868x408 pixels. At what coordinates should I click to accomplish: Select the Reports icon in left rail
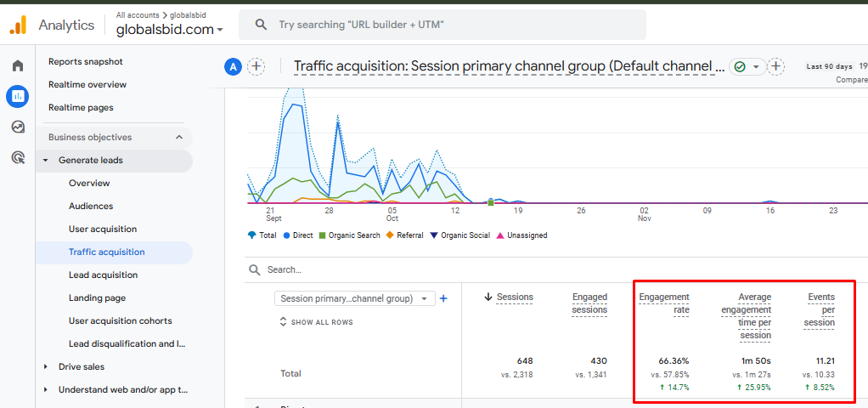coord(18,97)
